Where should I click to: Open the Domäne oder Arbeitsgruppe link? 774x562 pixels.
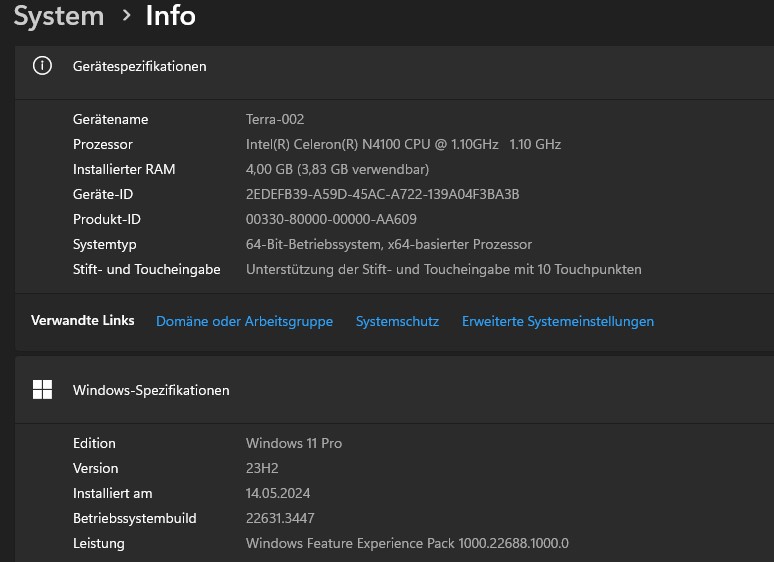pos(244,321)
